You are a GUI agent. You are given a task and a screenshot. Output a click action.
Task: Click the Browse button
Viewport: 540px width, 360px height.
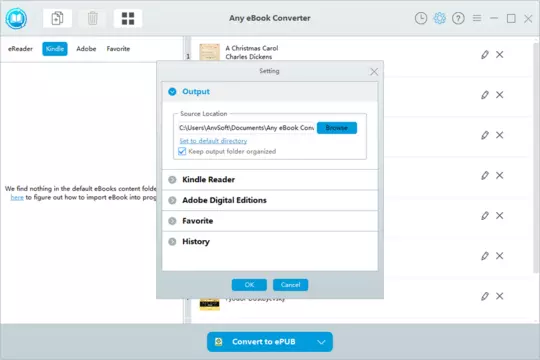[x=337, y=128]
